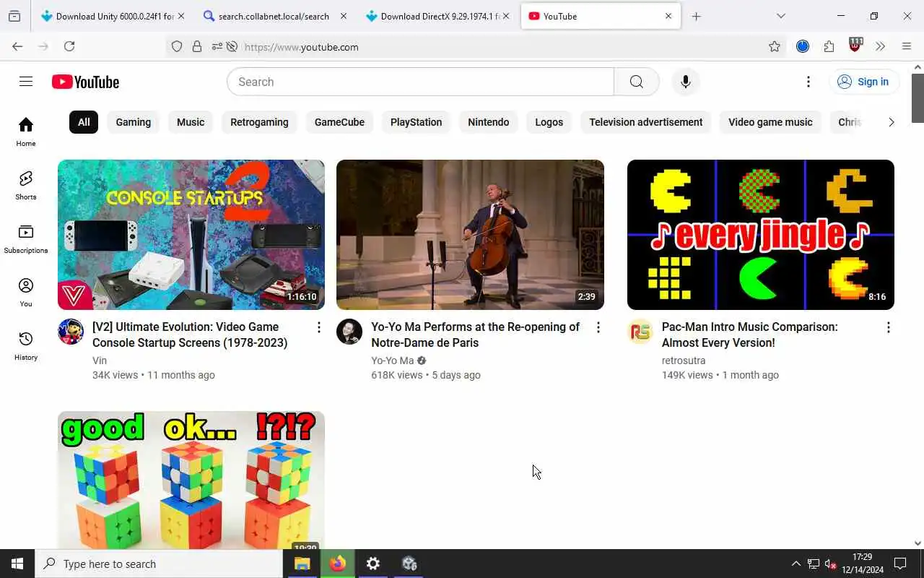Close the search.collabnet.local tab

tap(343, 16)
